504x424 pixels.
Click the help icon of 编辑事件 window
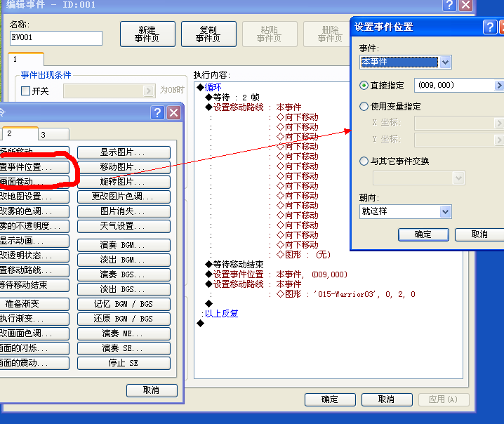tap(449, 5)
